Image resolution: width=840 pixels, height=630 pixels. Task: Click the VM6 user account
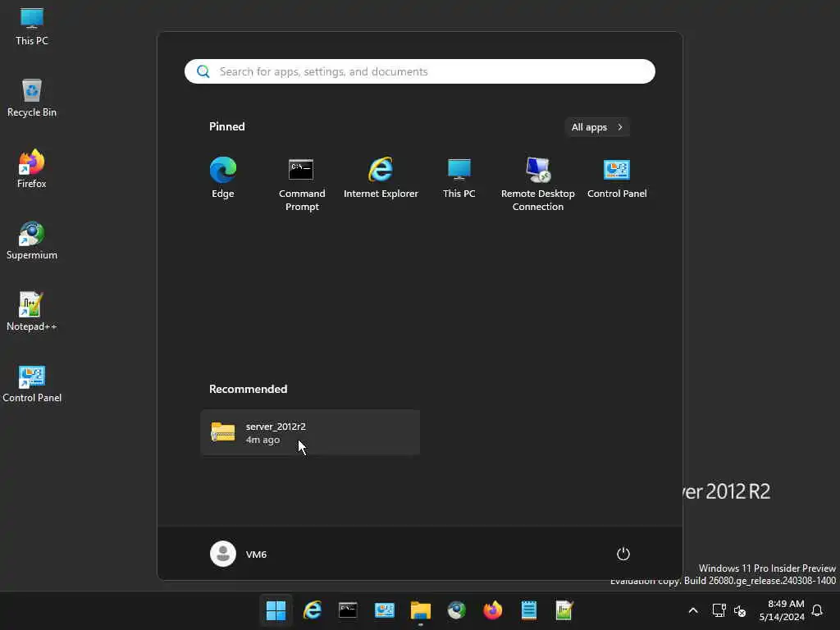[239, 554]
